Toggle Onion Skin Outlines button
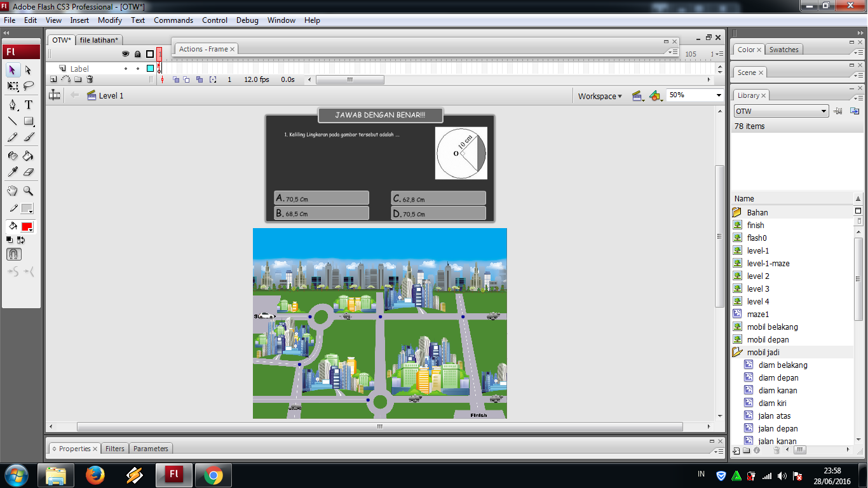Viewport: 868px width, 488px height. tap(187, 79)
